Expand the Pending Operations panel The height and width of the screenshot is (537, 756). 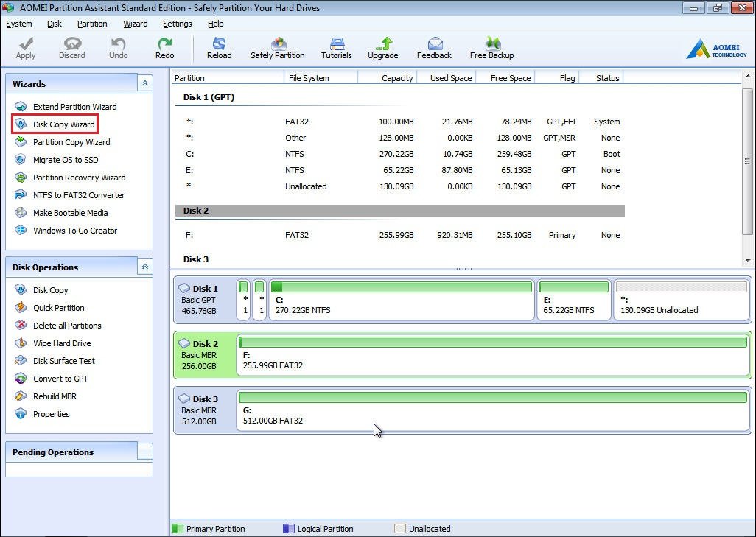pyautogui.click(x=145, y=452)
